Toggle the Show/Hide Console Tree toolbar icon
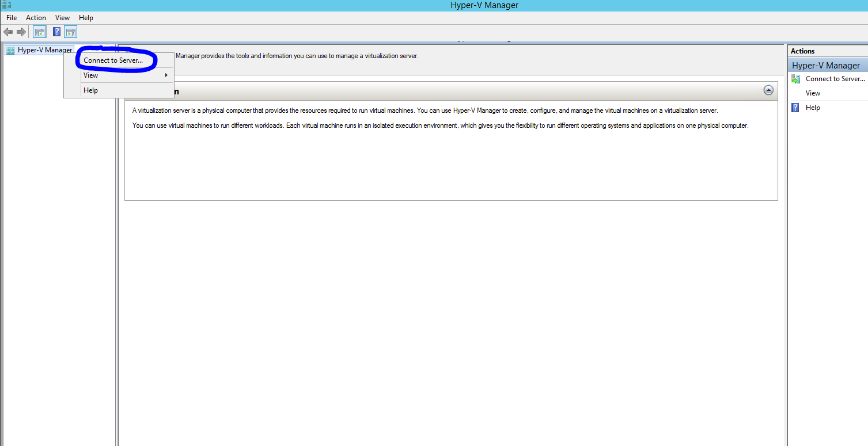Viewport: 868px width, 446px height. (39, 32)
